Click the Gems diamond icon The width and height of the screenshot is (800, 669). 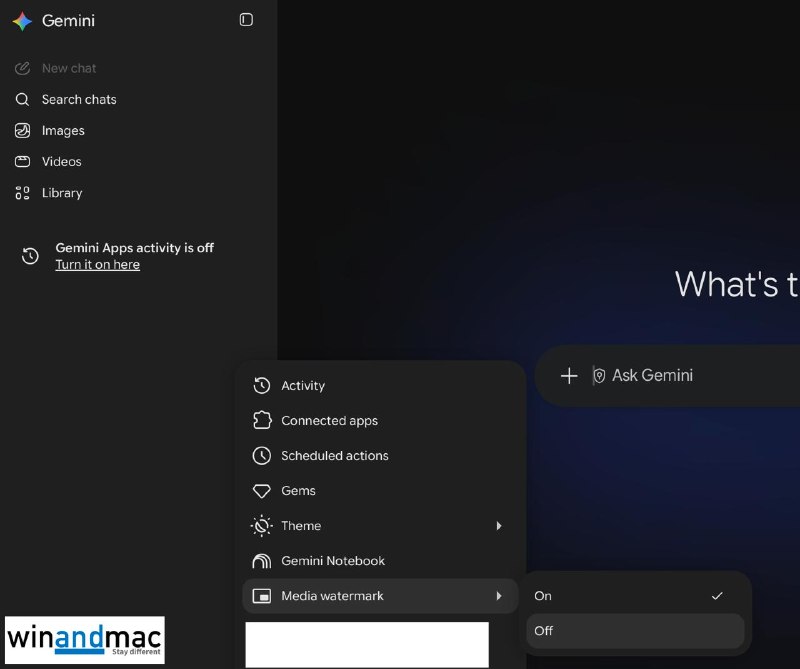pos(262,491)
